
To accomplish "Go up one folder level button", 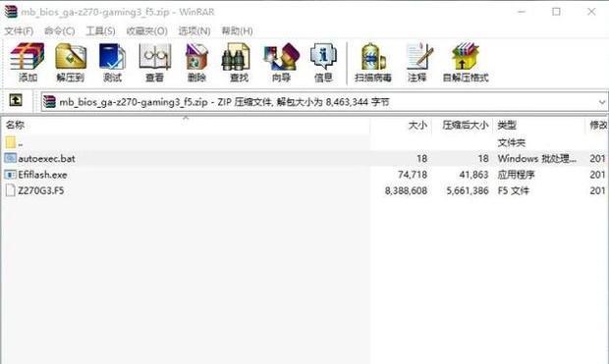I will [x=15, y=100].
